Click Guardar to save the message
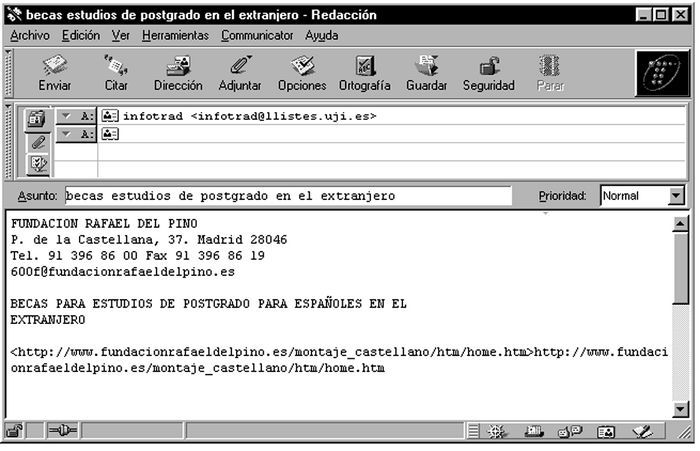The width and height of the screenshot is (700, 451). [x=426, y=74]
